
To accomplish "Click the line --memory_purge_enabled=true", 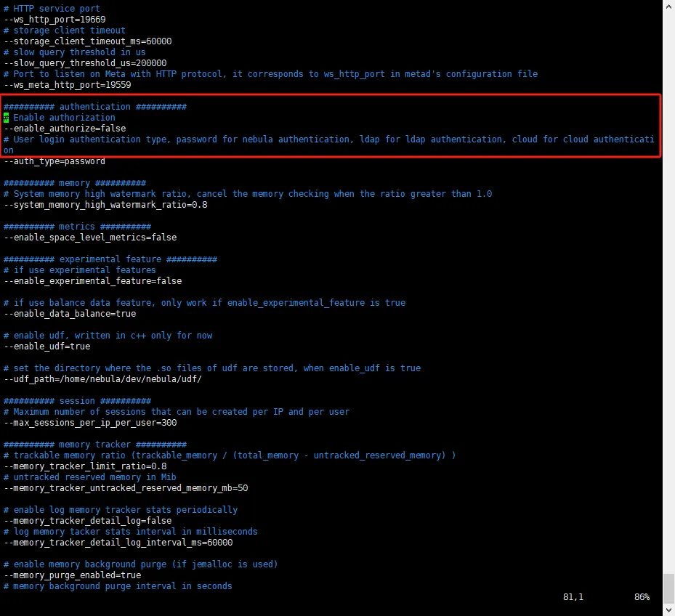I will [73, 575].
